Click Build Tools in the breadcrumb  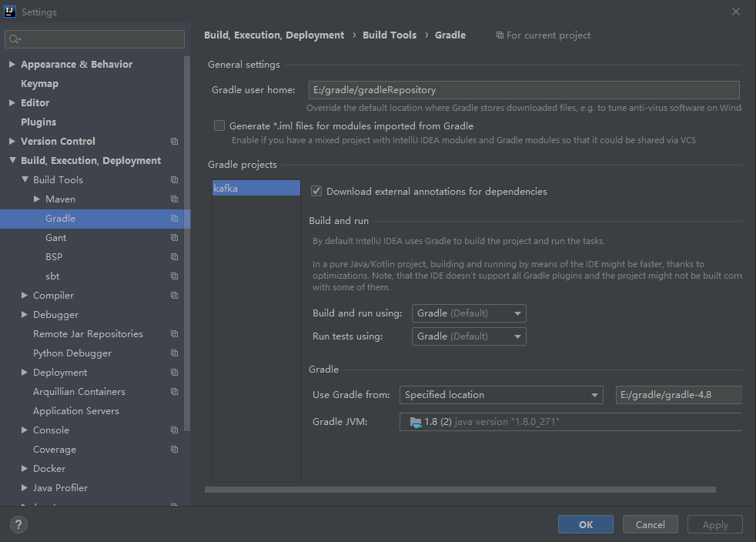click(x=390, y=35)
